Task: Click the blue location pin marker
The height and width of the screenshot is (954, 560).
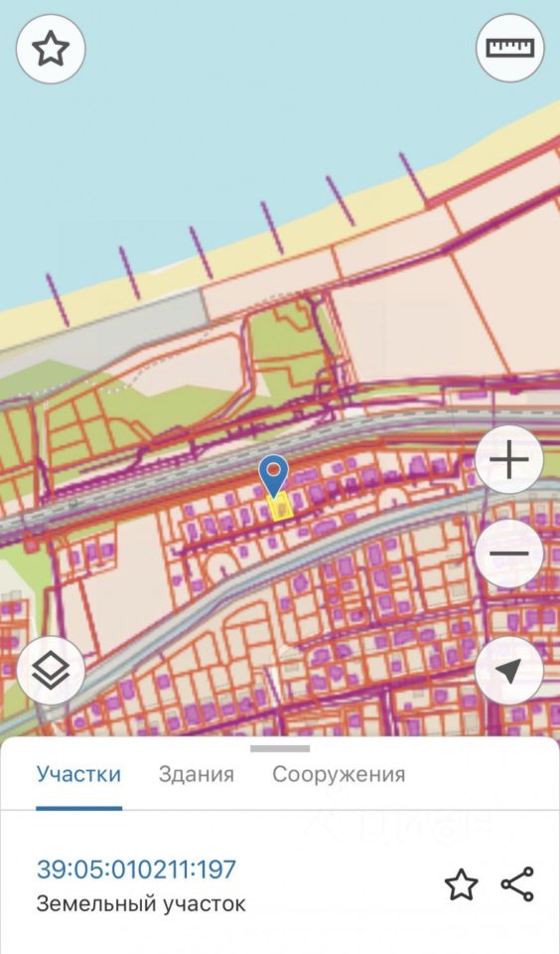Action: (x=274, y=476)
